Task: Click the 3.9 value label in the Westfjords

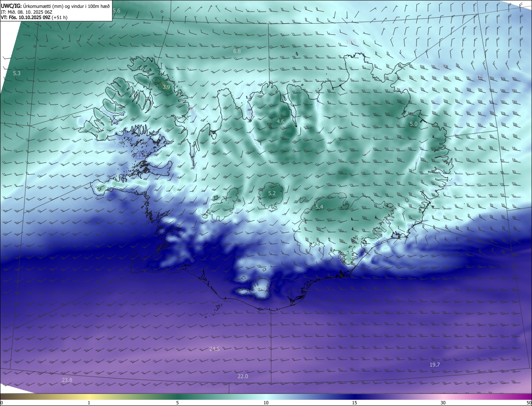Action: (166, 87)
